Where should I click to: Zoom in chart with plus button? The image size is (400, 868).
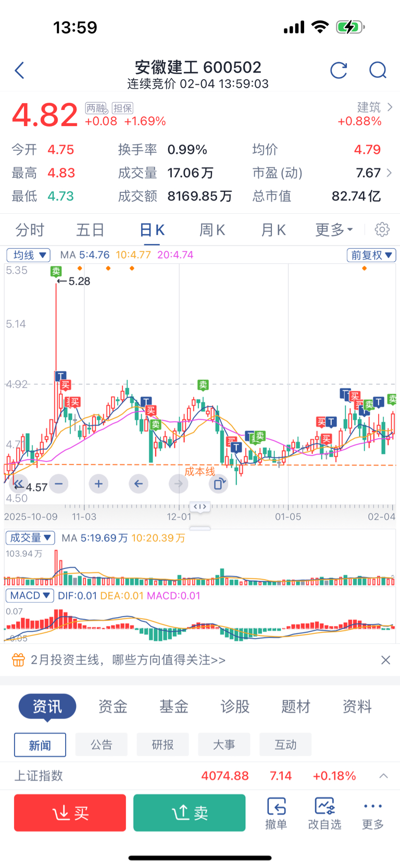coord(98,484)
